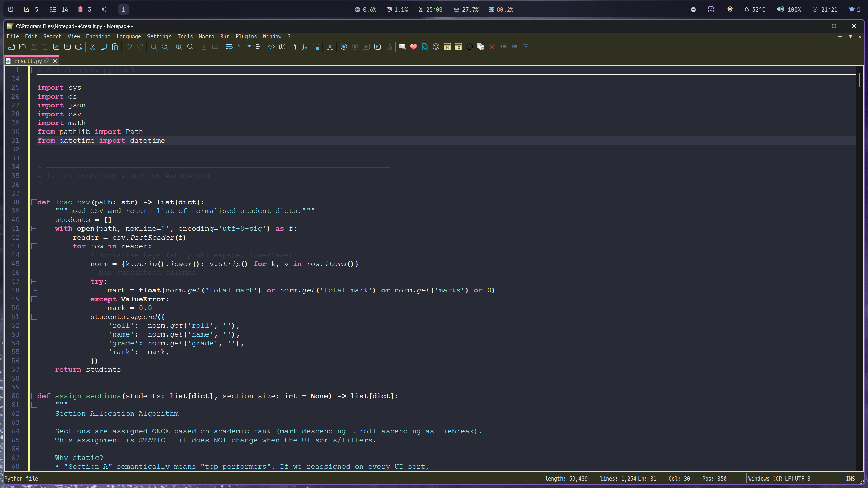
Task: Open the dropdown arrow beside pilcrow icon
Action: (249, 47)
